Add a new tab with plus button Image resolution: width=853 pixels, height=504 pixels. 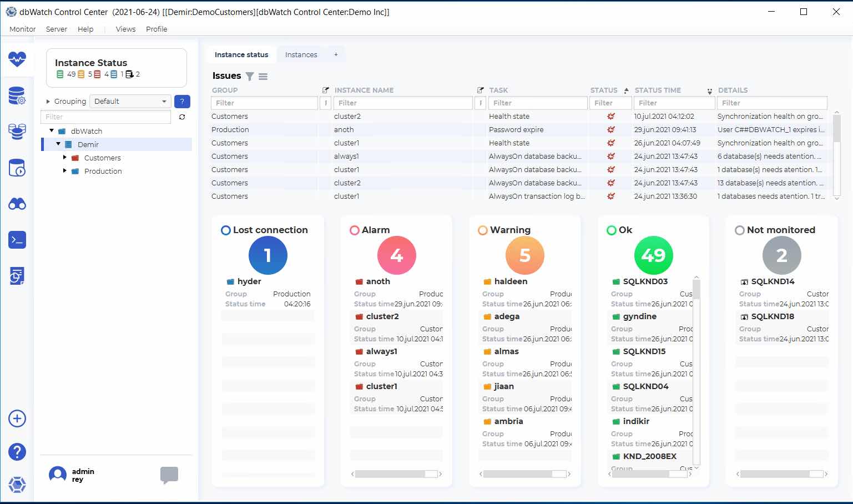point(336,54)
